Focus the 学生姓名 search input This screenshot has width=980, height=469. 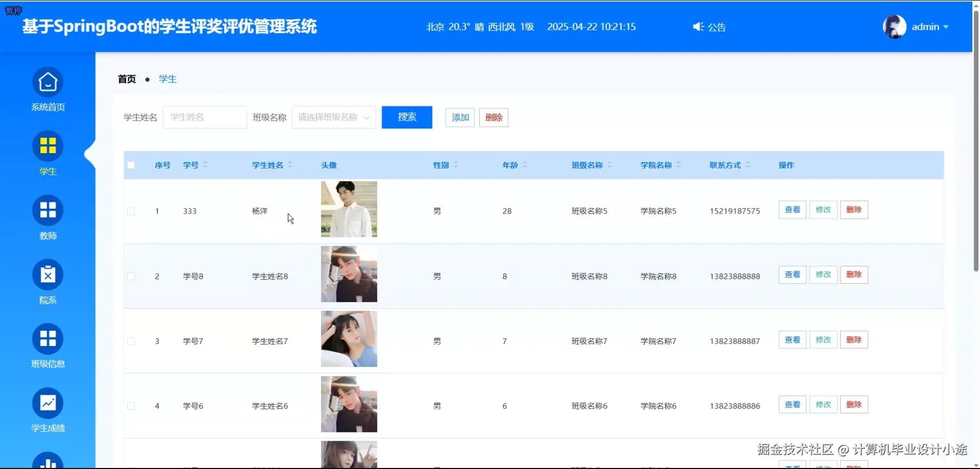coord(205,117)
